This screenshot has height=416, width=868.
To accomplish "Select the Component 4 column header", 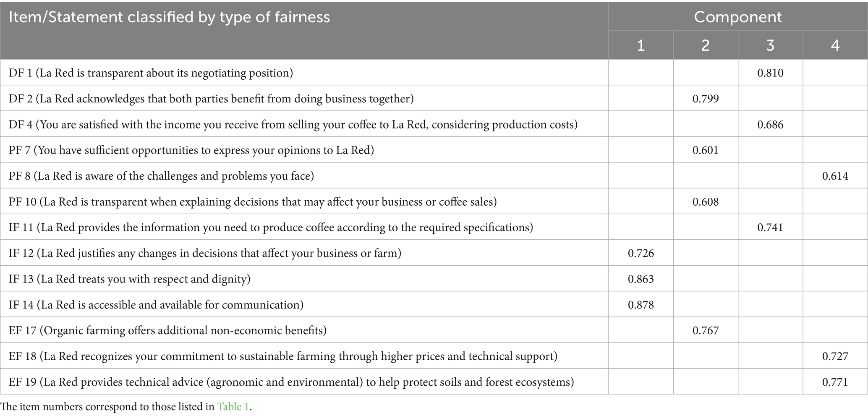I will pyautogui.click(x=835, y=45).
